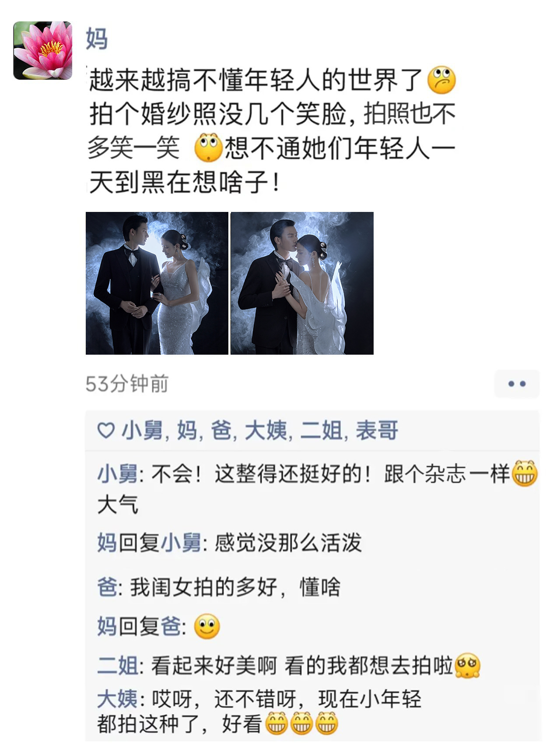Image resolution: width=560 pixels, height=747 pixels.
Task: Open 爸 profile from likes list
Action: (x=221, y=430)
